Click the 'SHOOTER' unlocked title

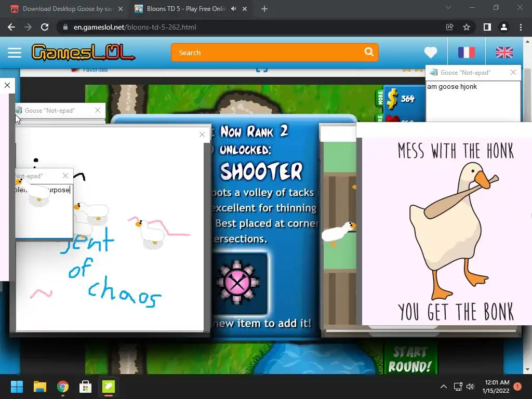(x=261, y=171)
